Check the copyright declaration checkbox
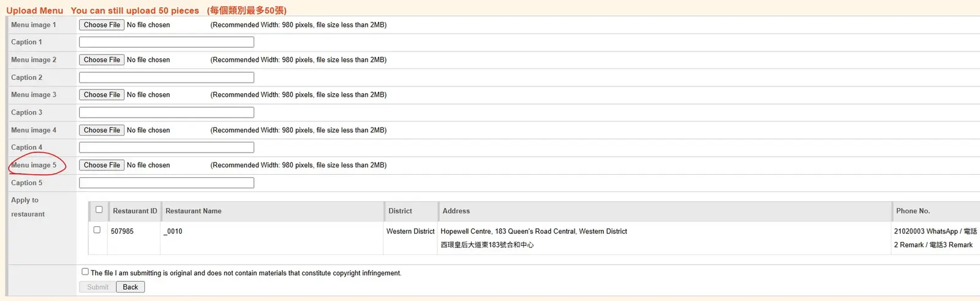980x301 pixels. 85,272
